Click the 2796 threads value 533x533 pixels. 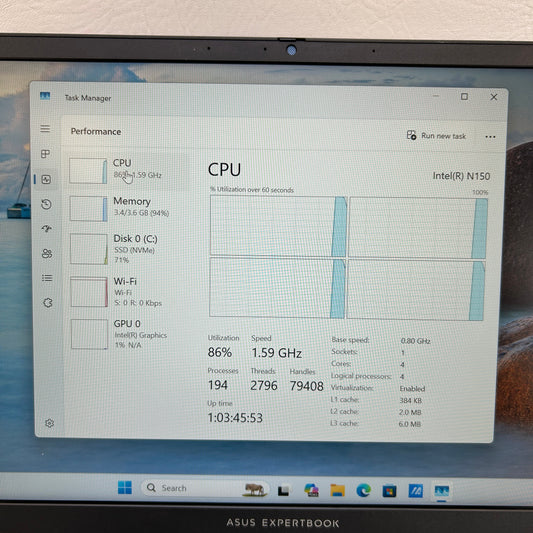tap(264, 385)
